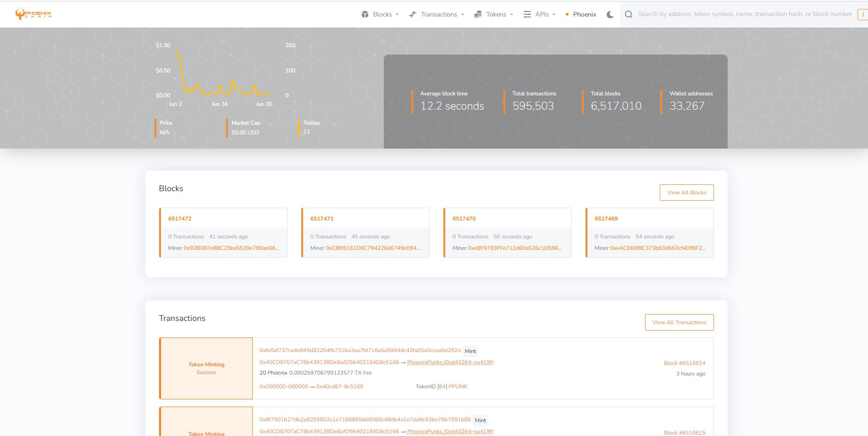Screen dimensions: 868x436
Task: Open Block #6516615 link
Action: pyautogui.click(x=685, y=432)
